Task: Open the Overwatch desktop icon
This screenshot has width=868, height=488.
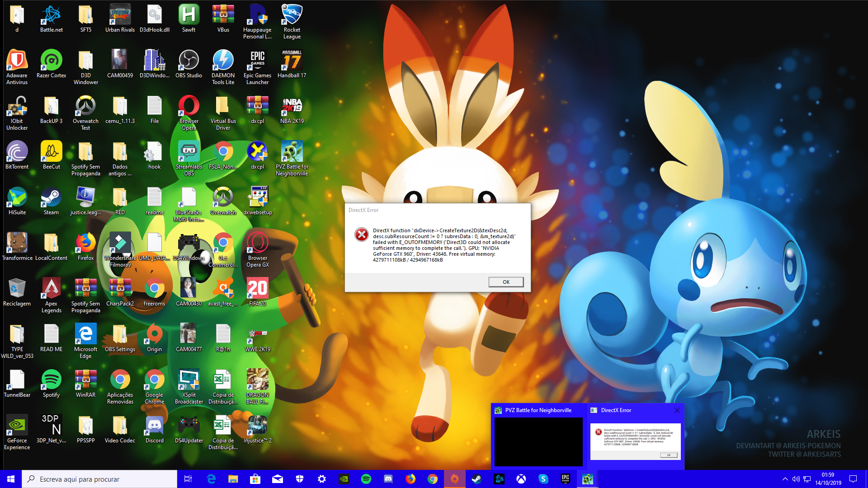Action: point(223,198)
